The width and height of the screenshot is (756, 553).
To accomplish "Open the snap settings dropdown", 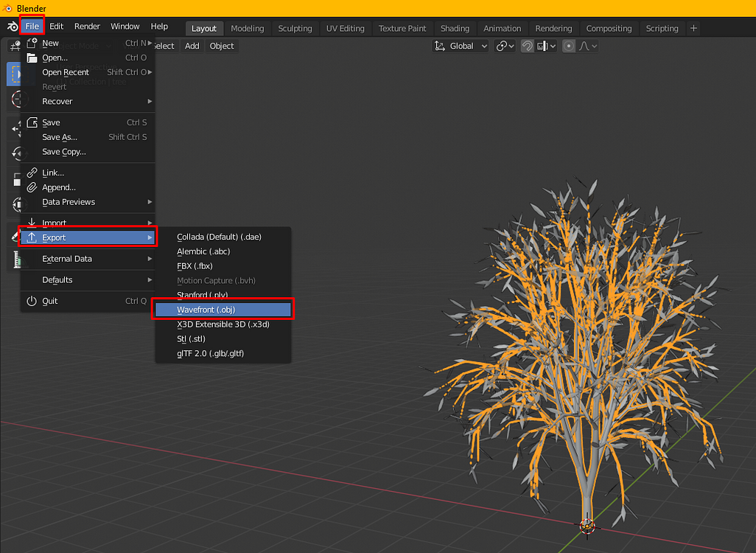I will tap(547, 46).
